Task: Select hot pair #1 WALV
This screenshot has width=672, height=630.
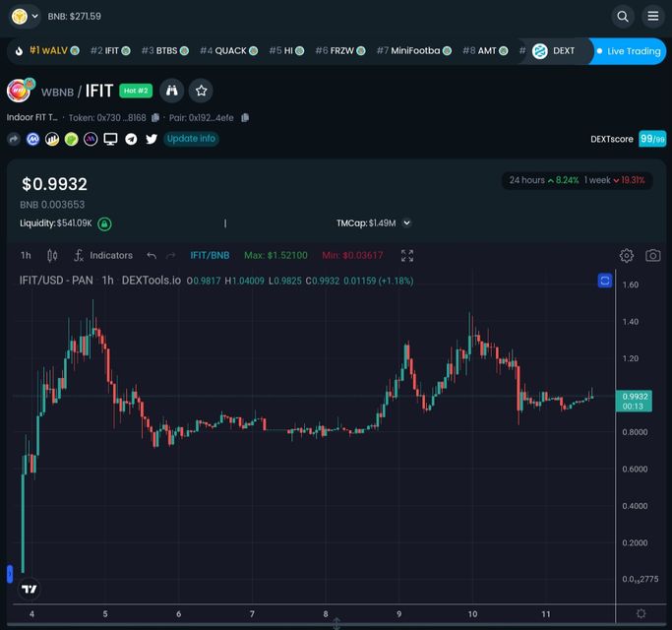Action: pos(54,50)
